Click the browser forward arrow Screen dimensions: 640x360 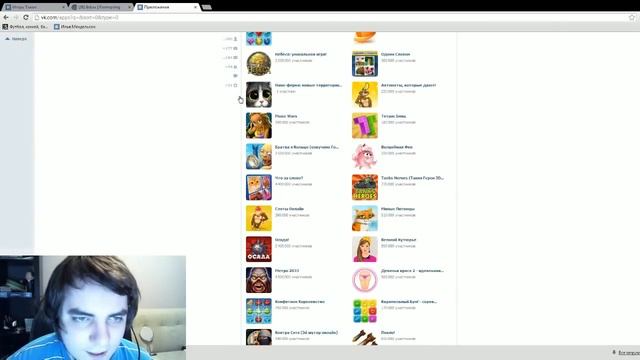coord(16,18)
